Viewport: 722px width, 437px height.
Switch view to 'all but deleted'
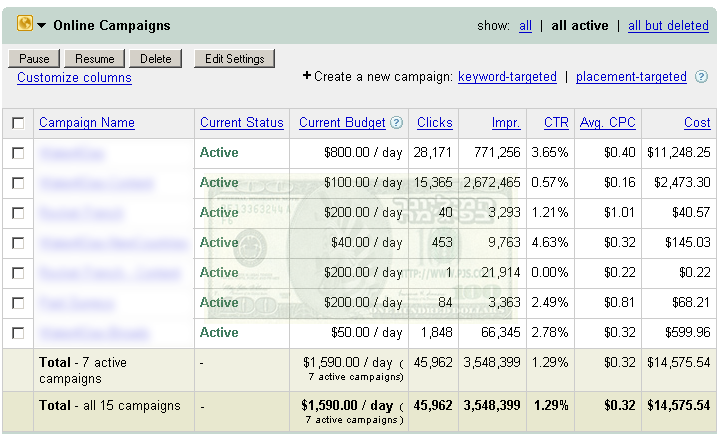(668, 26)
